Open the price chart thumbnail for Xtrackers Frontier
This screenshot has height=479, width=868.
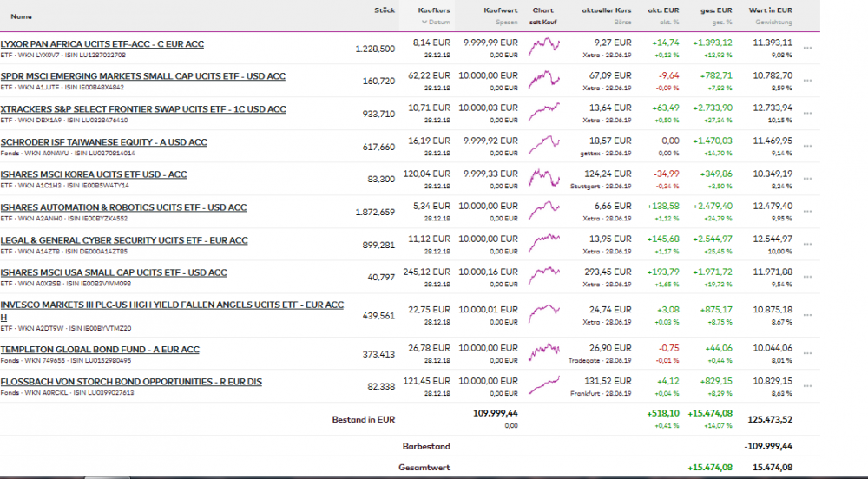[543, 114]
